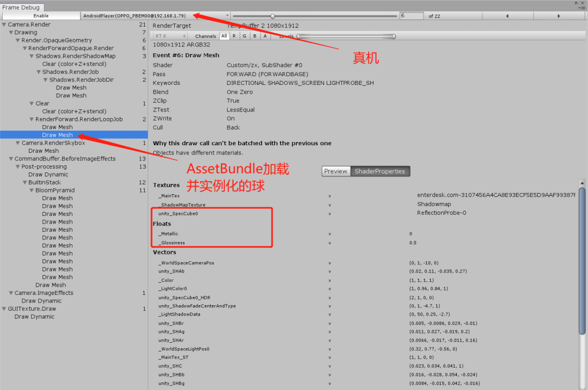Select the Frame Debug window tab
The width and height of the screenshot is (588, 390).
tap(21, 7)
